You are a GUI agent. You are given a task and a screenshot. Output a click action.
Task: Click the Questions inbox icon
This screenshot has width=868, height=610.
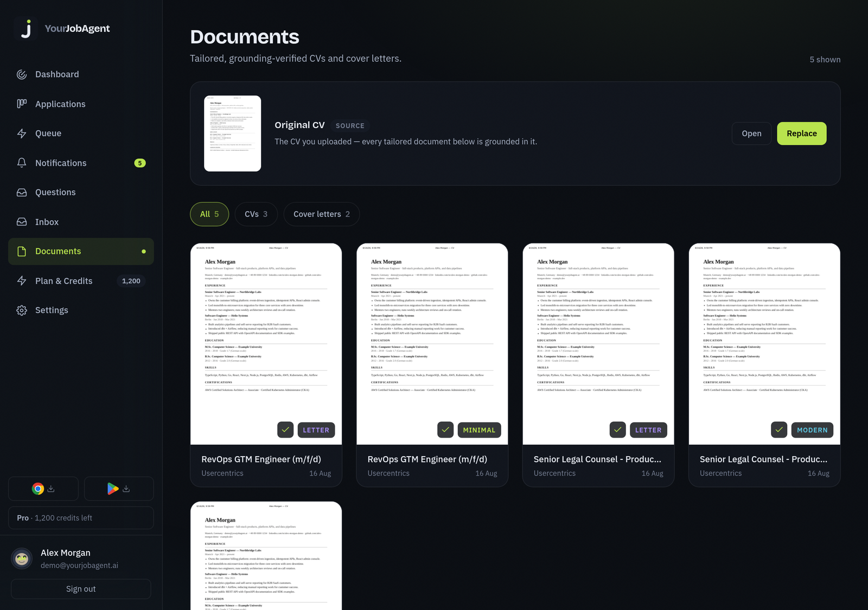[22, 192]
